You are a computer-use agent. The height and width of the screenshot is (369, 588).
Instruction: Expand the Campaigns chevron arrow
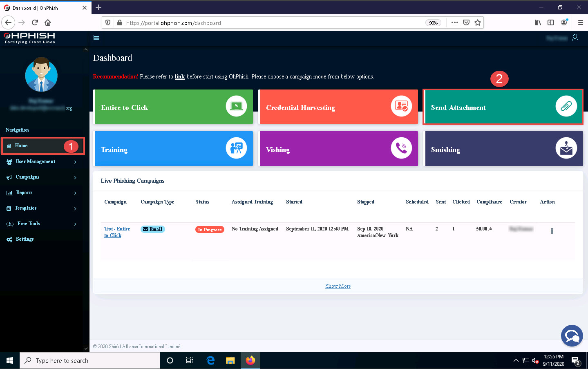pos(75,177)
